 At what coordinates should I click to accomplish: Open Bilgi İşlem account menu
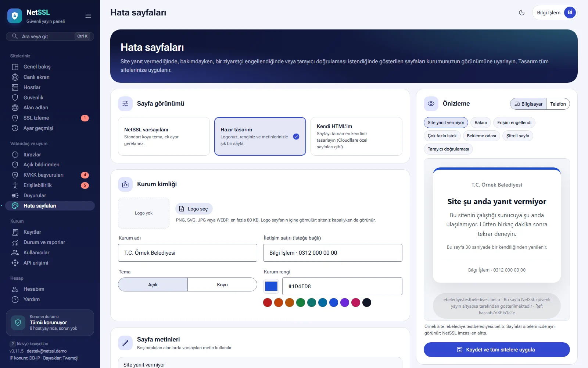click(555, 13)
